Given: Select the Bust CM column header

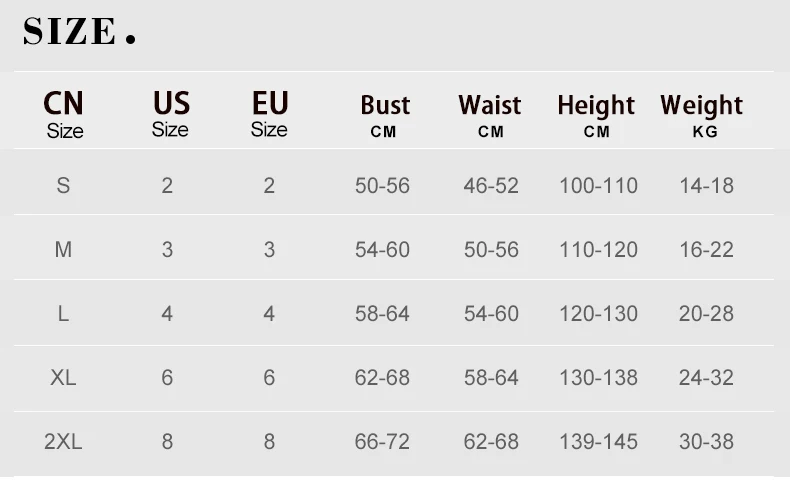Looking at the screenshot, I should [385, 114].
